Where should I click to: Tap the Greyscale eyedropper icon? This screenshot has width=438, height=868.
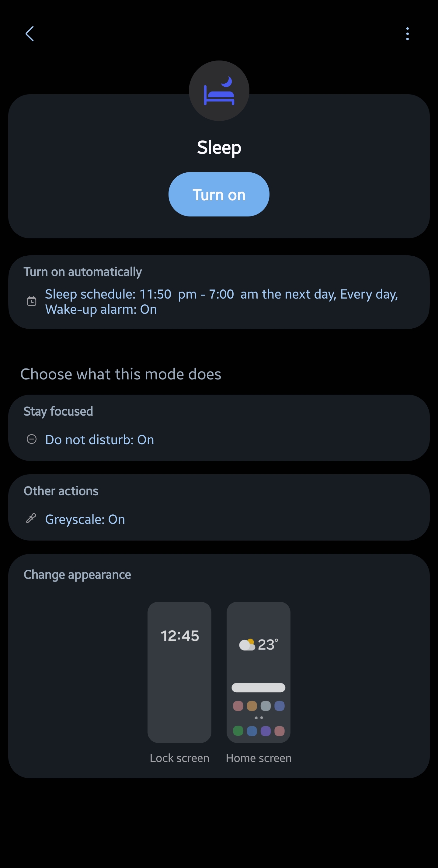point(31,518)
